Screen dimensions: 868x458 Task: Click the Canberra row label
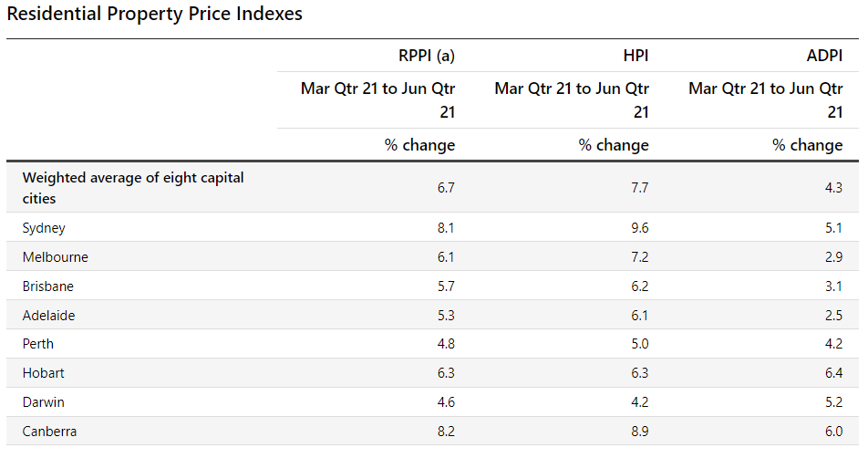49,432
